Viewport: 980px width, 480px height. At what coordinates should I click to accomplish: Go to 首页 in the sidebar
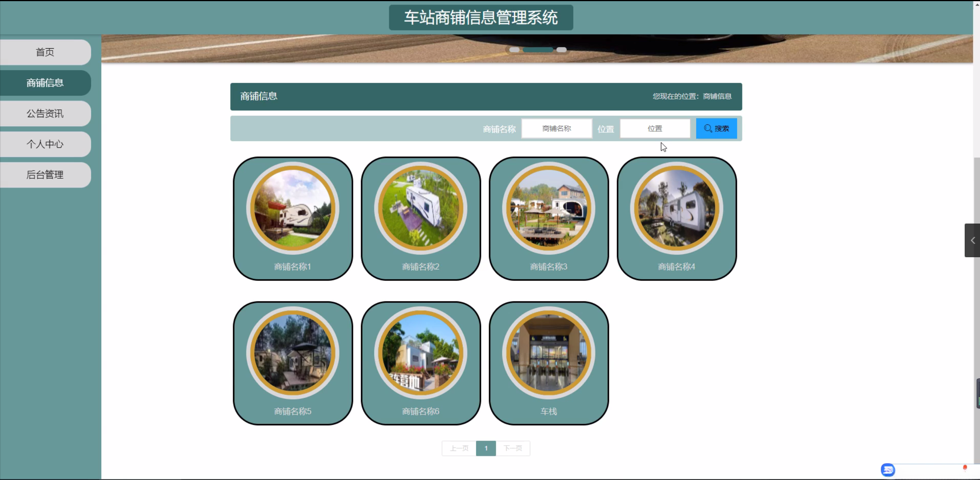point(45,52)
